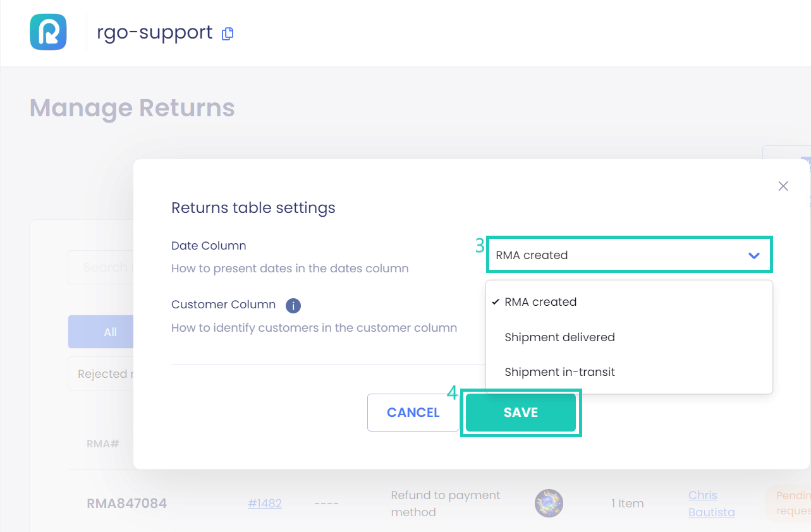811x532 pixels.
Task: Cancel the returns table settings changes
Action: click(413, 412)
